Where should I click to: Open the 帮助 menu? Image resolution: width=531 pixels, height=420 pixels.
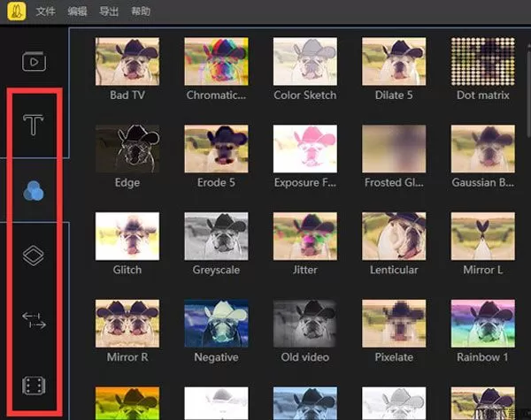[x=140, y=12]
